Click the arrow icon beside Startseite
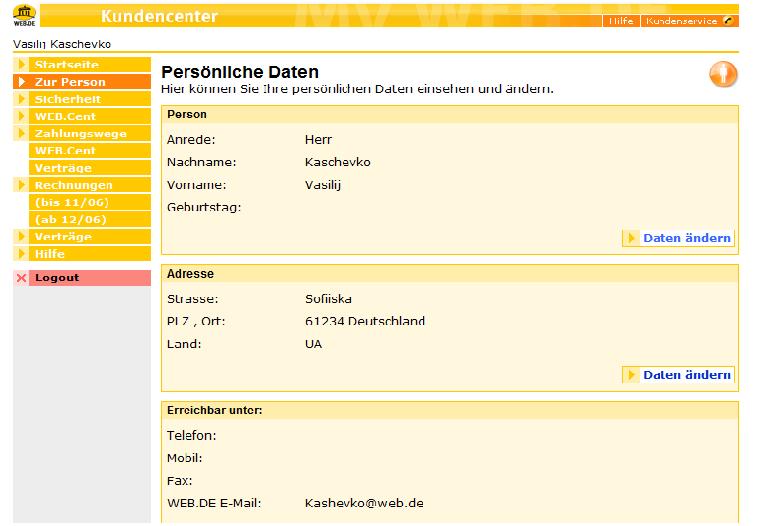The width and height of the screenshot is (783, 526). coord(21,65)
